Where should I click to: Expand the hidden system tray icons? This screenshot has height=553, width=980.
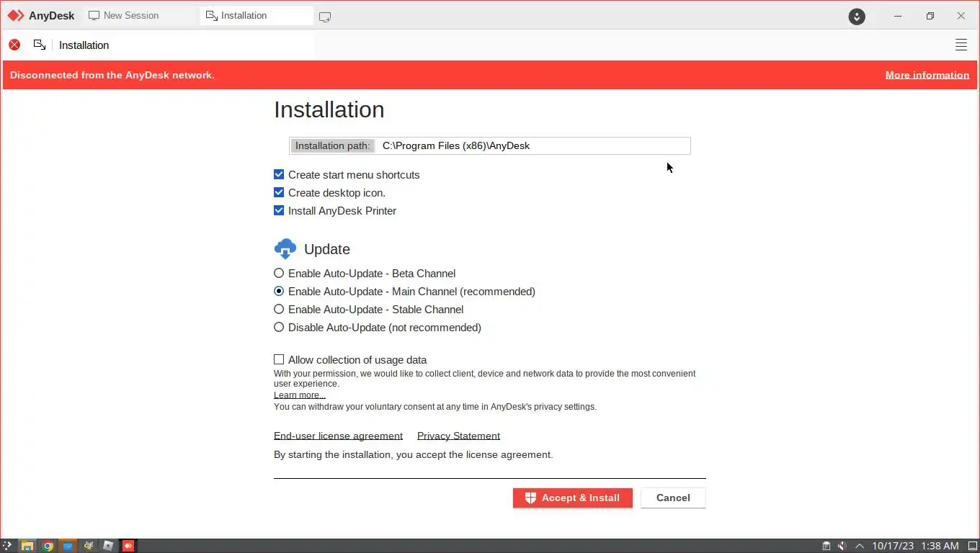(859, 546)
